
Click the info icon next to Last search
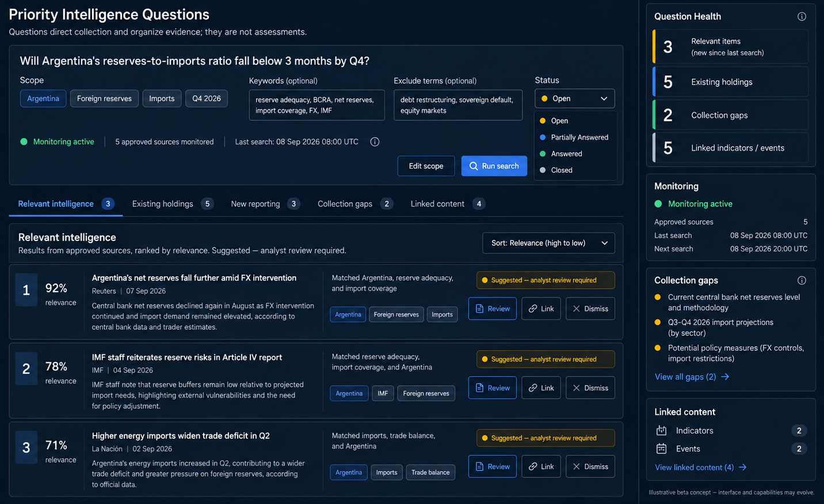coord(375,142)
